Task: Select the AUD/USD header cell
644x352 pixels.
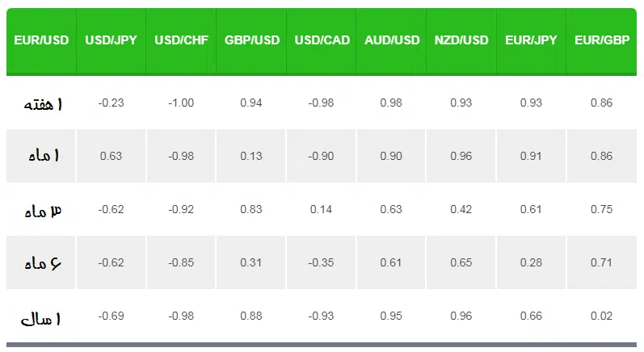Action: coord(391,40)
